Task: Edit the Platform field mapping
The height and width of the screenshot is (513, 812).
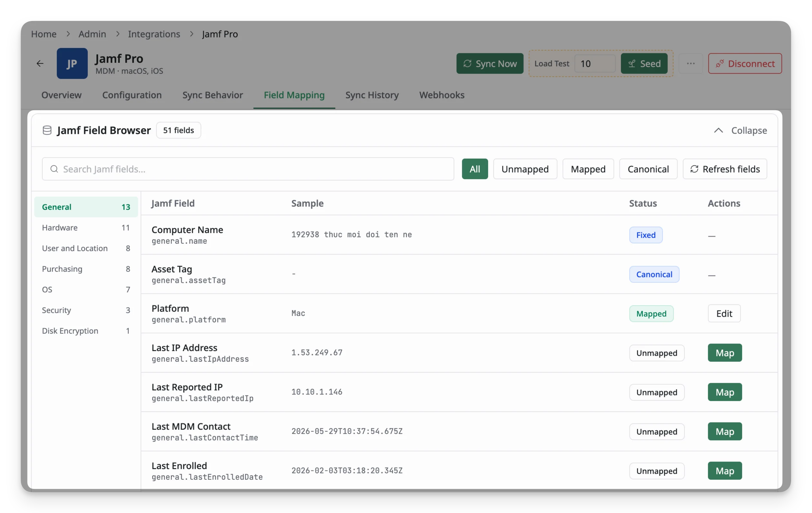Action: pyautogui.click(x=724, y=314)
